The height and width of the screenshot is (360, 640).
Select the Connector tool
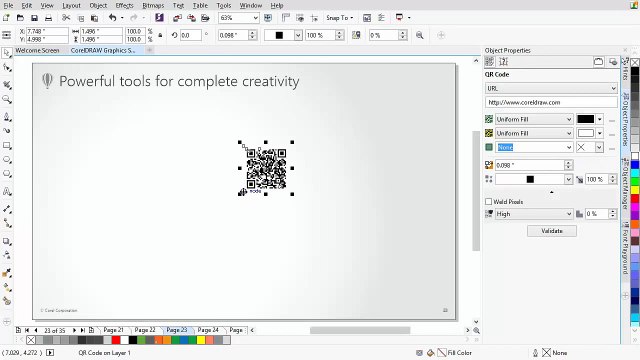[x=7, y=223]
